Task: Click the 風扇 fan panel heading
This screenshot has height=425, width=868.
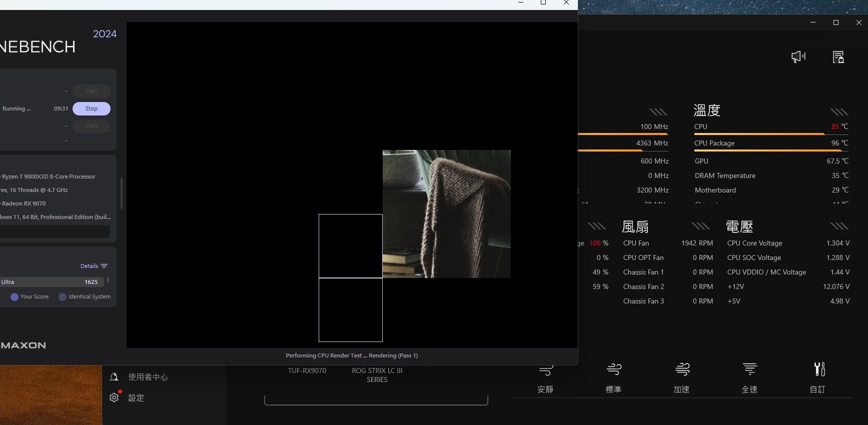Action: click(635, 227)
